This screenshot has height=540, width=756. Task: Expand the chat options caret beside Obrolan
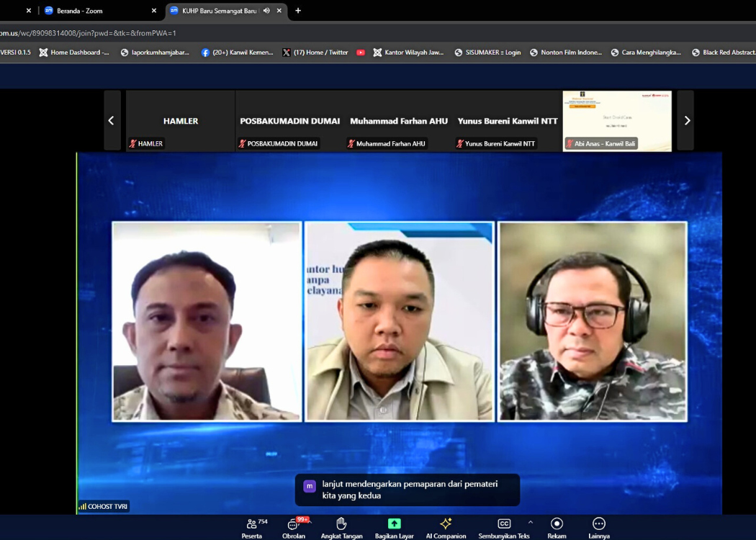pyautogui.click(x=310, y=522)
